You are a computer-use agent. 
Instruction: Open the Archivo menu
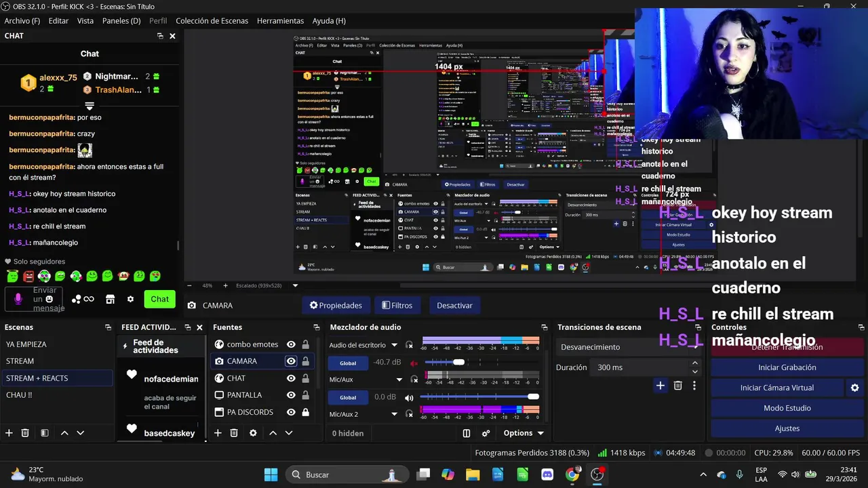point(22,21)
